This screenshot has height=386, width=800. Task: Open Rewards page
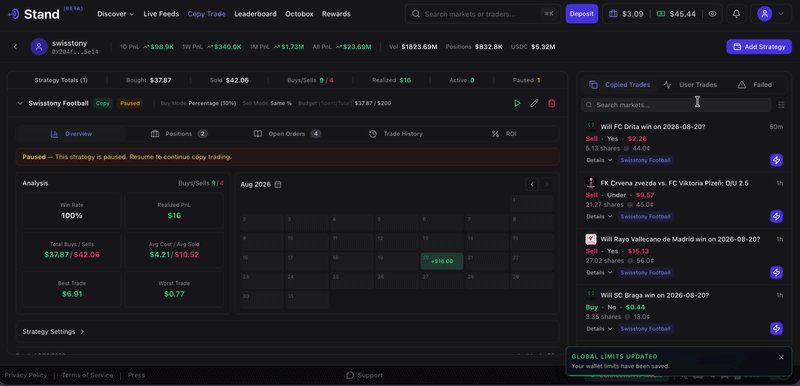336,14
